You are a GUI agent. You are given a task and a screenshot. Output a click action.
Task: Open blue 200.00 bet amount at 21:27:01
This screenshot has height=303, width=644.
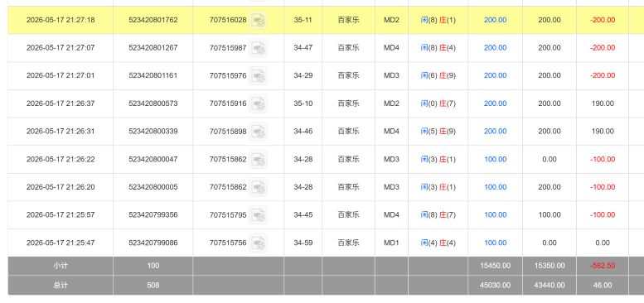coord(495,75)
